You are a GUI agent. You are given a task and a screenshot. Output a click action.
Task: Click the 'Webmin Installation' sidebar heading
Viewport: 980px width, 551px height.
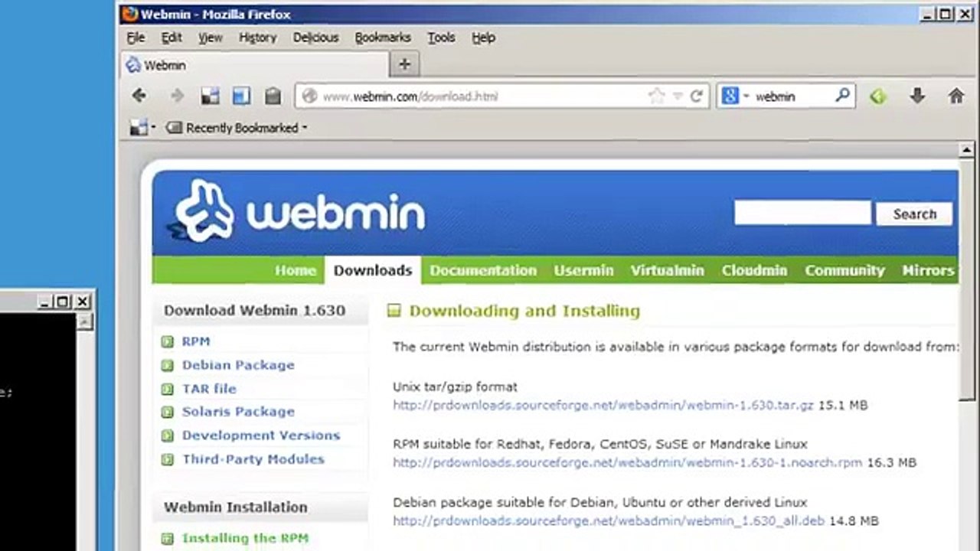click(236, 507)
